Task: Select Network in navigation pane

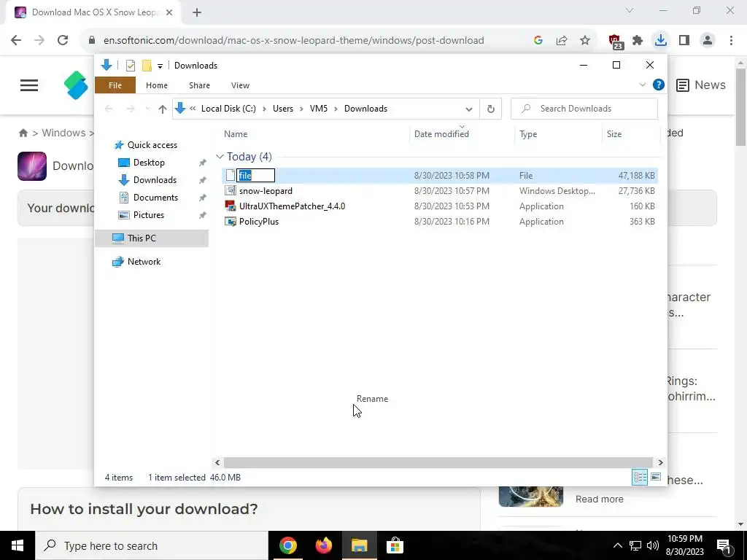Action: pyautogui.click(x=144, y=262)
